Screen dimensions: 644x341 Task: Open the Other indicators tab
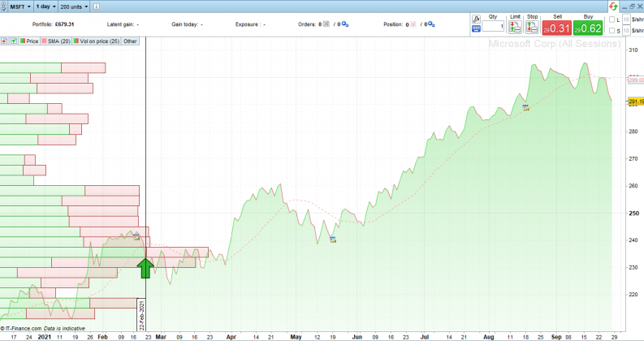(130, 41)
